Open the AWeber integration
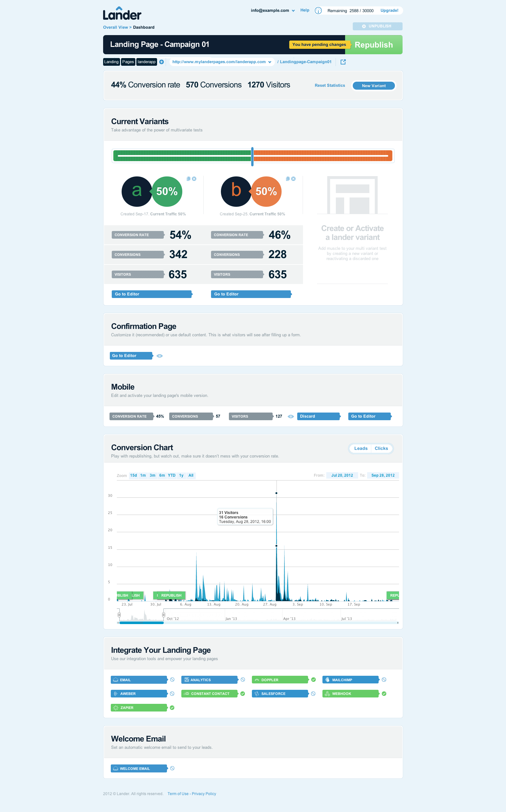The height and width of the screenshot is (812, 506). click(x=139, y=694)
